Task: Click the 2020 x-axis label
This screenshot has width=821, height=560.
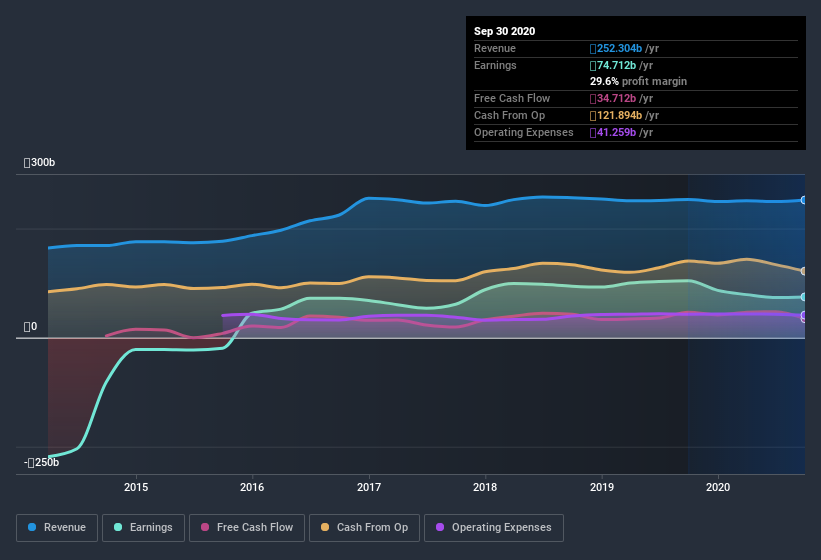Action: pos(718,487)
